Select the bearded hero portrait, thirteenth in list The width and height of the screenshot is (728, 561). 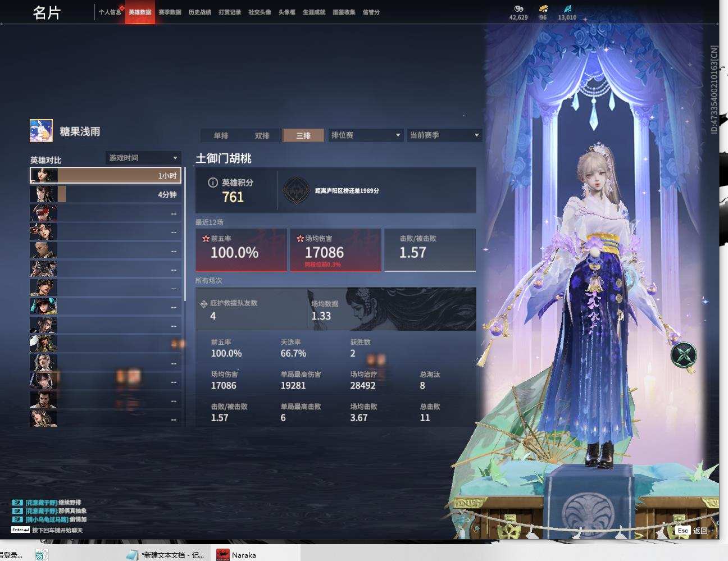point(43,400)
